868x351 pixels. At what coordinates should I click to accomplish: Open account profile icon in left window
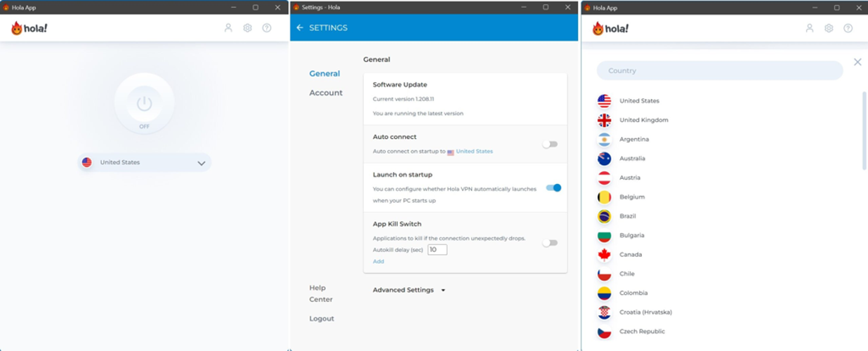click(x=228, y=28)
